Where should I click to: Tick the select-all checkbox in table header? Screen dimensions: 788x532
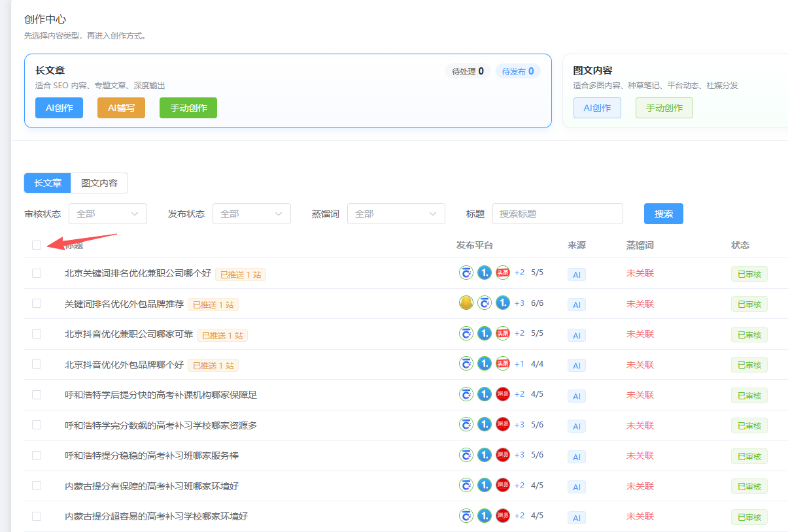pos(37,245)
